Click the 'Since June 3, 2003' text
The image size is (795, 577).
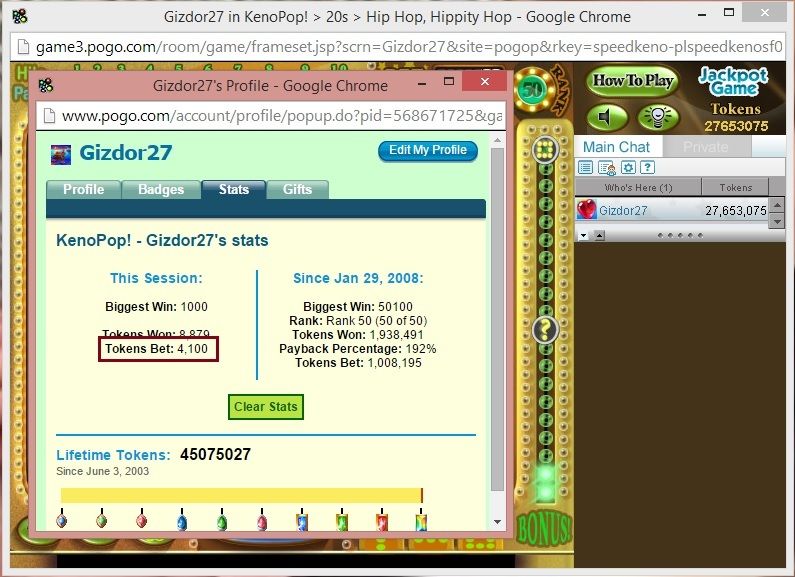[x=102, y=472]
